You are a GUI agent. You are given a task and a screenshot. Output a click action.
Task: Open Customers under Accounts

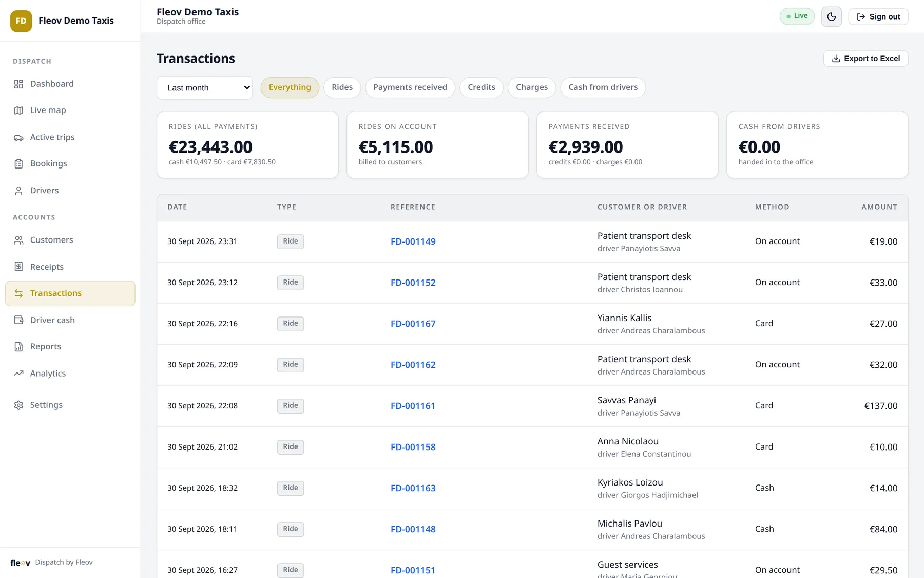coord(70,240)
